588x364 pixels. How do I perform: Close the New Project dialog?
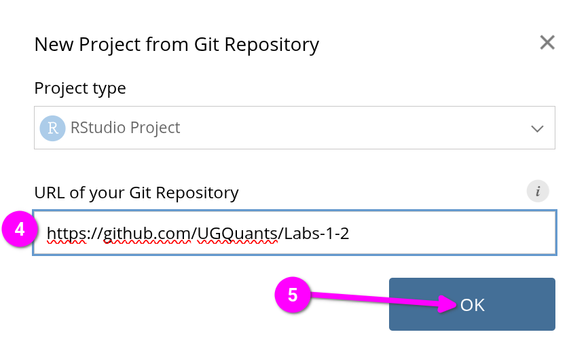coord(547,43)
